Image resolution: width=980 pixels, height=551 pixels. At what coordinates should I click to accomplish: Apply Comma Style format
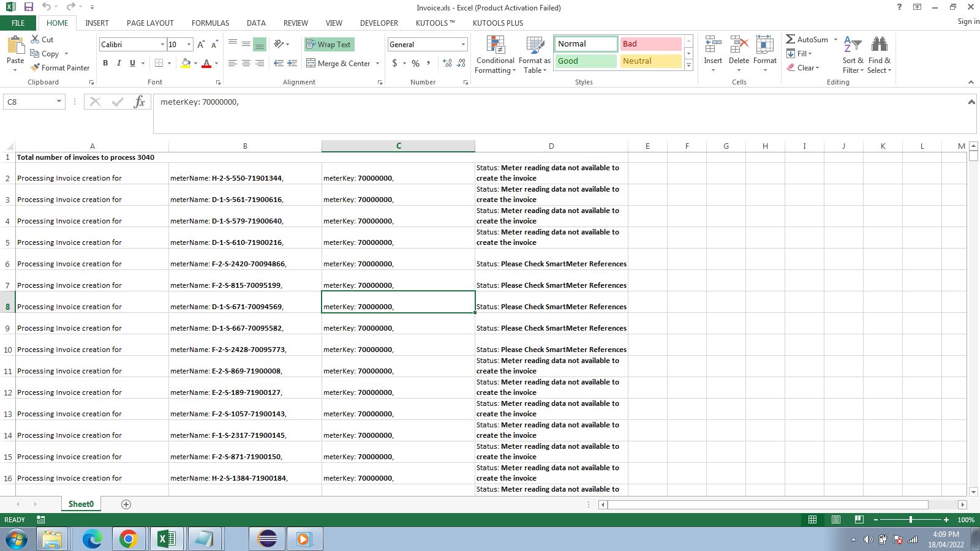tap(428, 63)
